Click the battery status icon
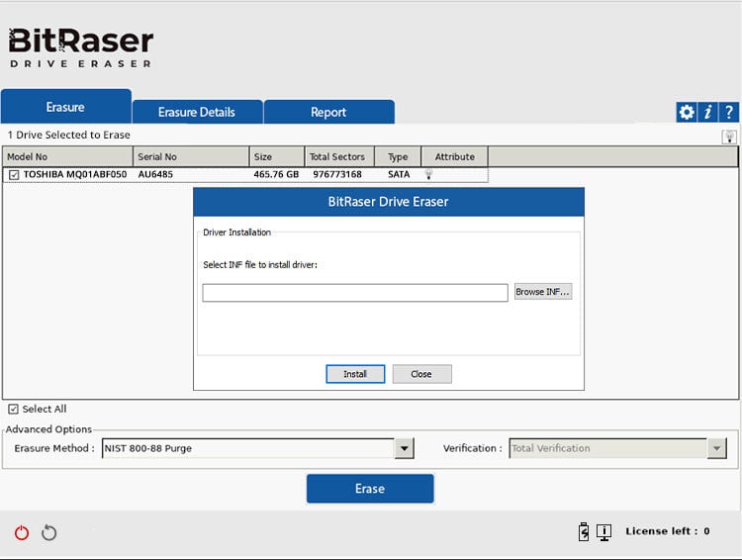This screenshot has width=742, height=560. (x=584, y=531)
